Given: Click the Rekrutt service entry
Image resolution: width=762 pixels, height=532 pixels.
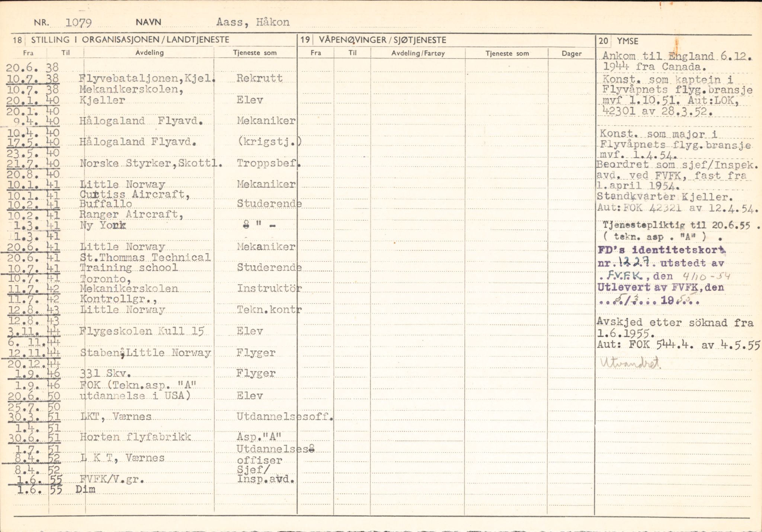Looking at the screenshot, I should [x=259, y=78].
